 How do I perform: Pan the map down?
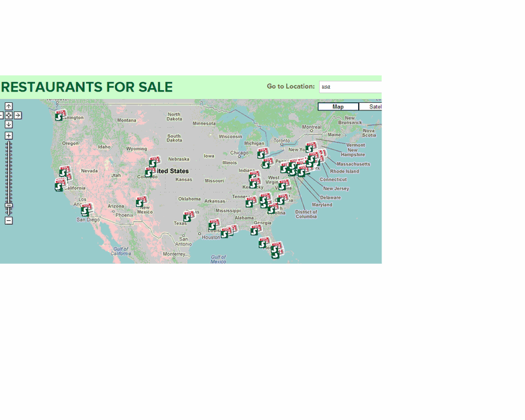(9, 124)
